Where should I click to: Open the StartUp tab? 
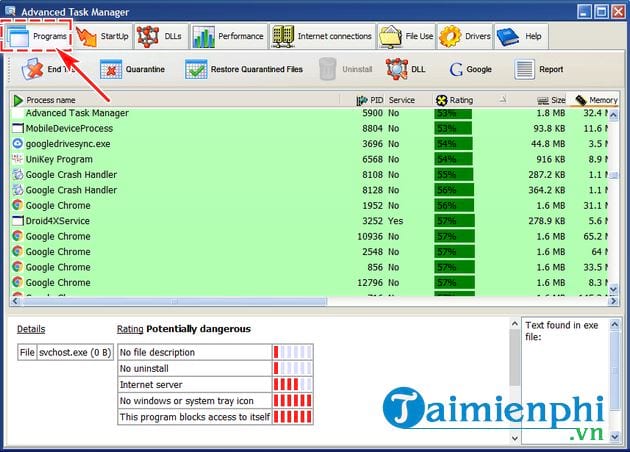103,37
